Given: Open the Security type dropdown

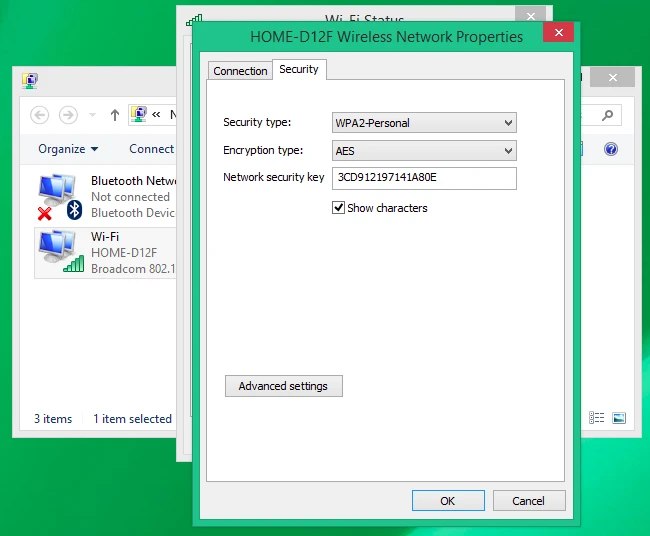Looking at the screenshot, I should (x=424, y=123).
